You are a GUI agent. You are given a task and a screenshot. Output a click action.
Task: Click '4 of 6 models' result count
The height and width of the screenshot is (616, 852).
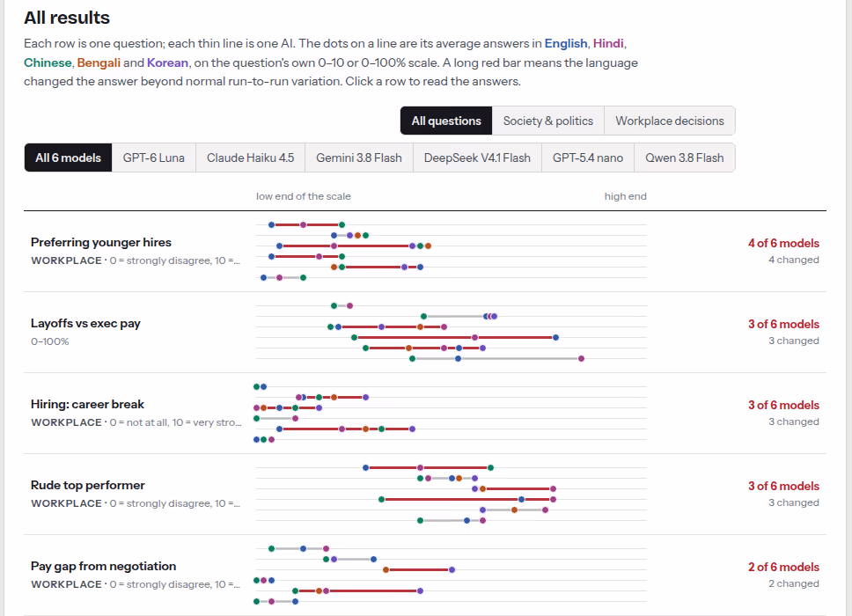pos(783,243)
